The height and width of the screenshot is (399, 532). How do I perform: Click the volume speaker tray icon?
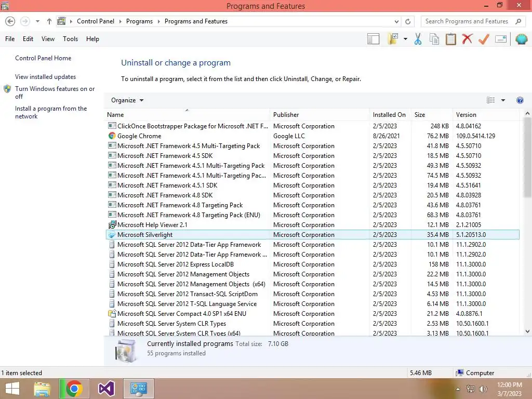(x=483, y=389)
